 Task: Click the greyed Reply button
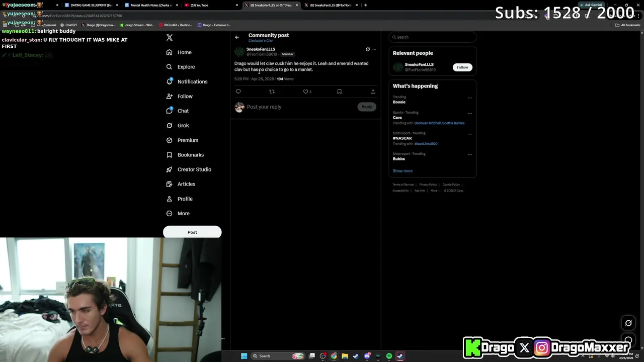(x=367, y=107)
